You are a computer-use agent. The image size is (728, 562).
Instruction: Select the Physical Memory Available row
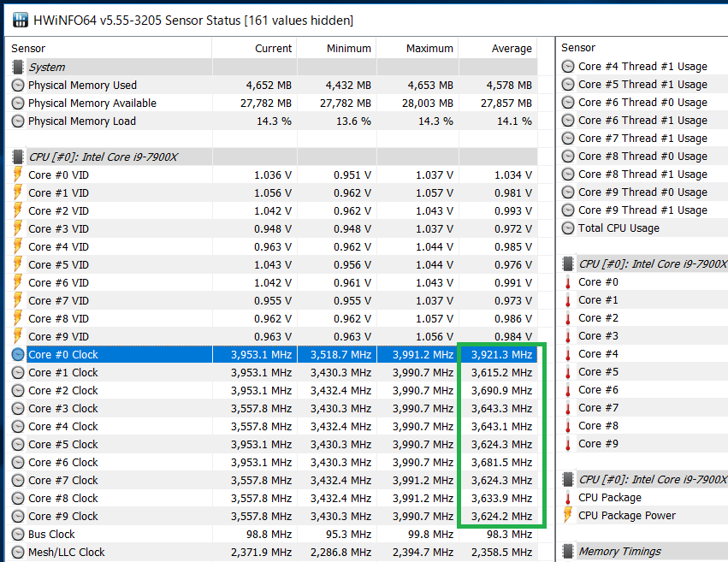pos(271,103)
